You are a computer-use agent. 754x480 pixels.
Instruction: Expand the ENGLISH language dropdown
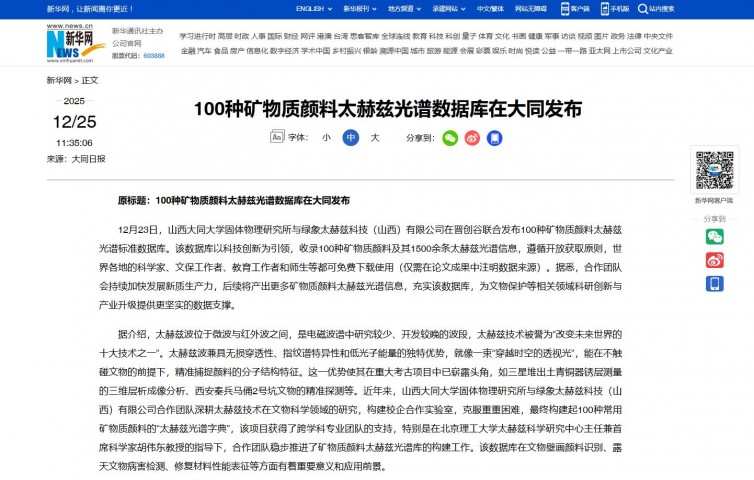tap(314, 8)
